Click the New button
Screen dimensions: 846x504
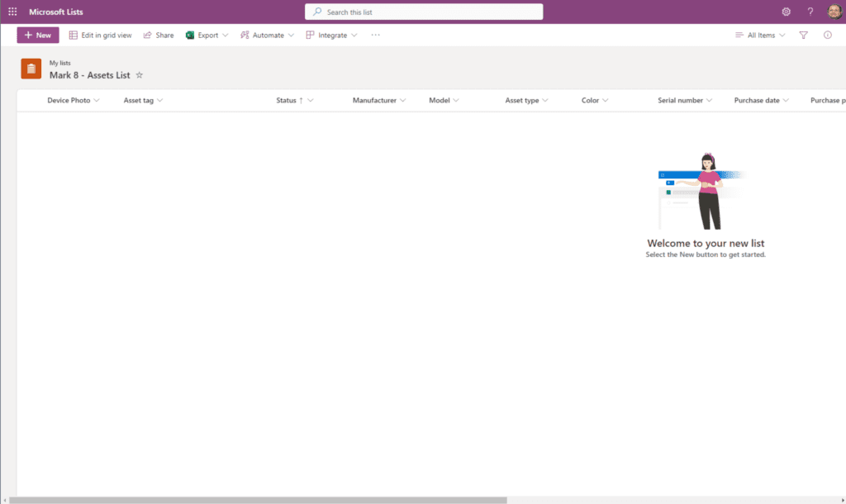tap(38, 36)
